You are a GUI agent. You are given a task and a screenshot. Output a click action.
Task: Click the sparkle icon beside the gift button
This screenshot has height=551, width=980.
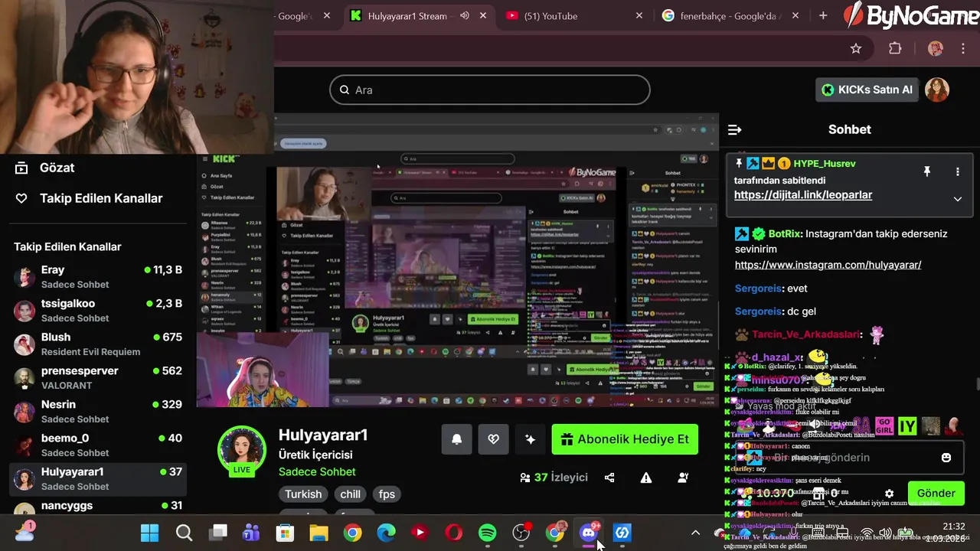tap(530, 439)
